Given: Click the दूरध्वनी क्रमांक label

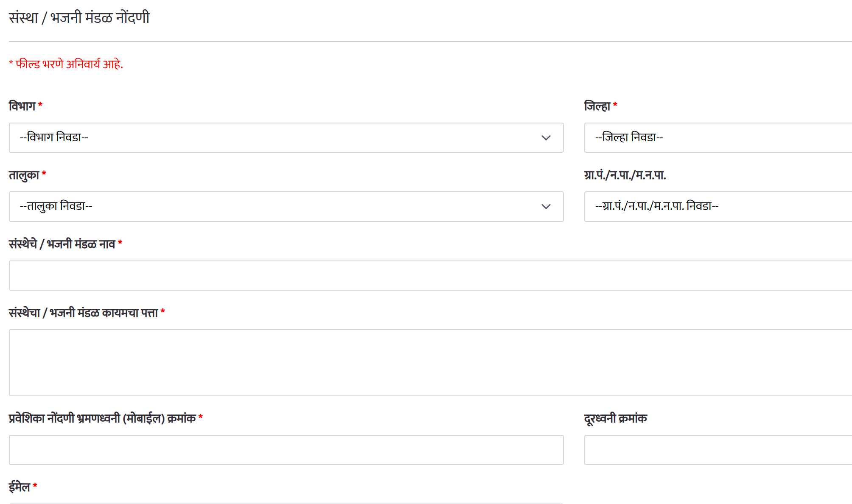Looking at the screenshot, I should coord(615,418).
